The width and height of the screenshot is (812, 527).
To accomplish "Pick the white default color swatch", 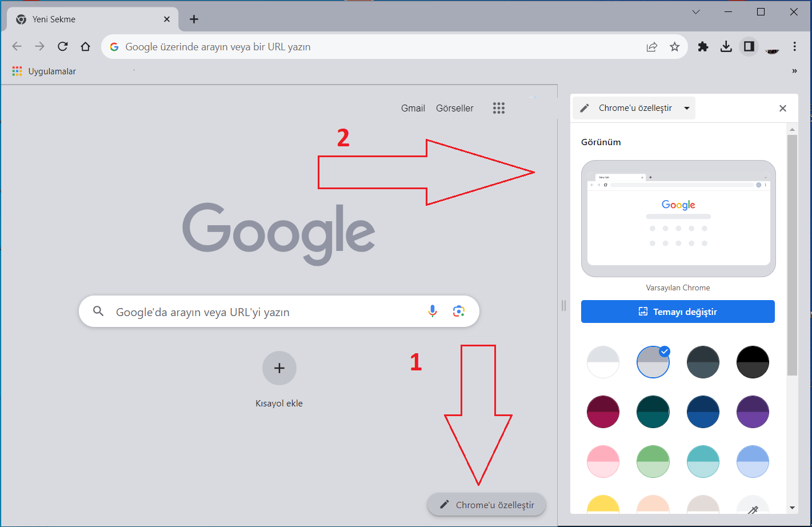I will (x=603, y=362).
